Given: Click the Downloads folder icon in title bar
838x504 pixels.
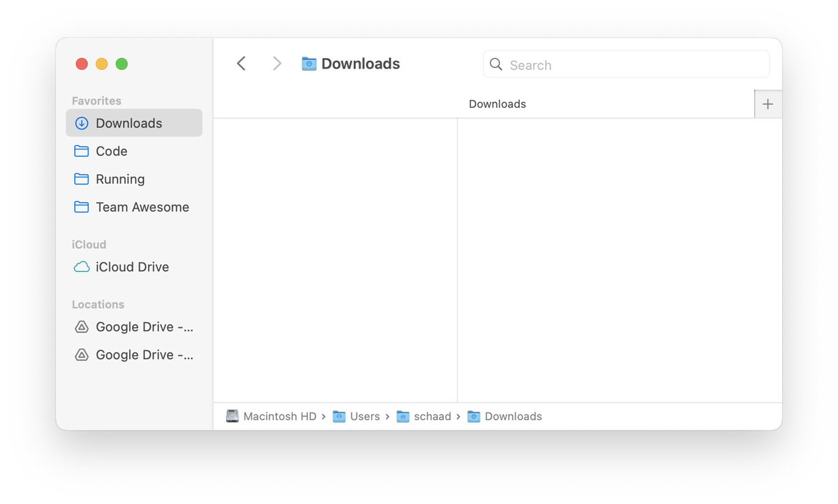Looking at the screenshot, I should [x=309, y=64].
